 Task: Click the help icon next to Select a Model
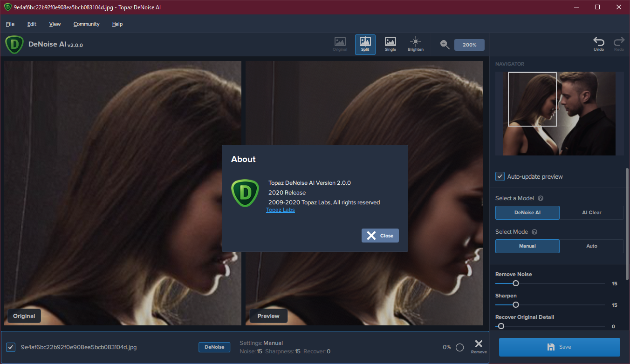(x=541, y=198)
